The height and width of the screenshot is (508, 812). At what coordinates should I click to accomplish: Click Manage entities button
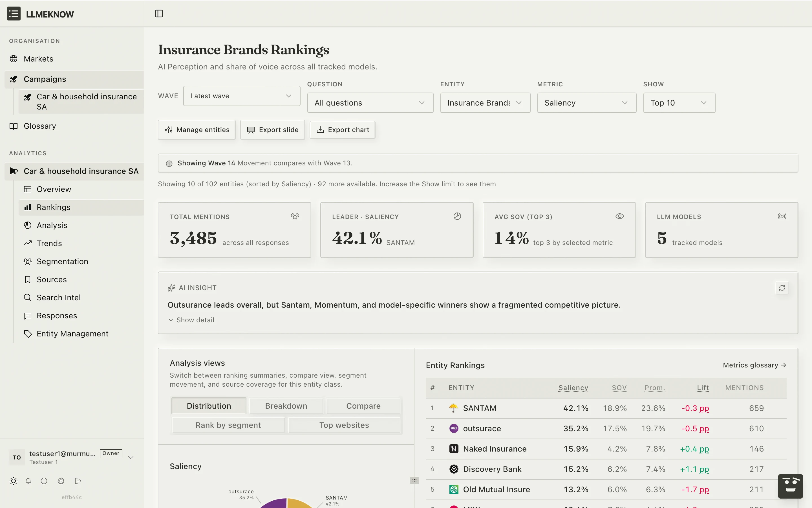197,130
